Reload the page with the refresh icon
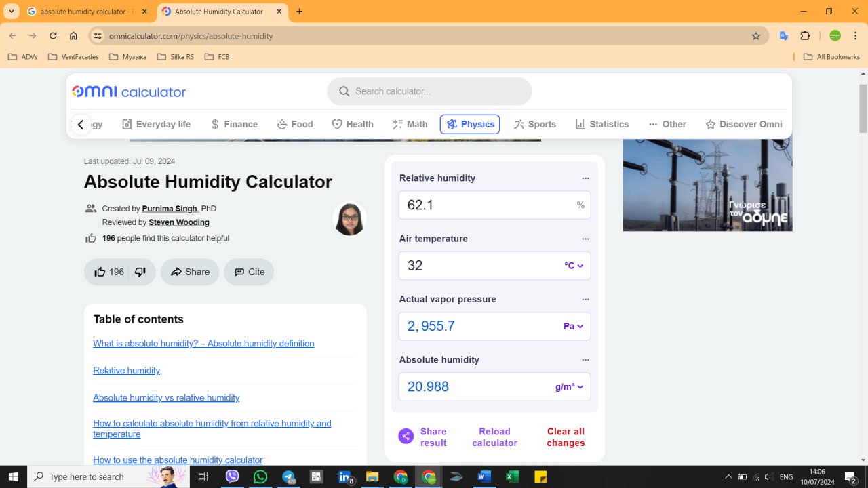The width and height of the screenshot is (868, 488). (x=53, y=36)
